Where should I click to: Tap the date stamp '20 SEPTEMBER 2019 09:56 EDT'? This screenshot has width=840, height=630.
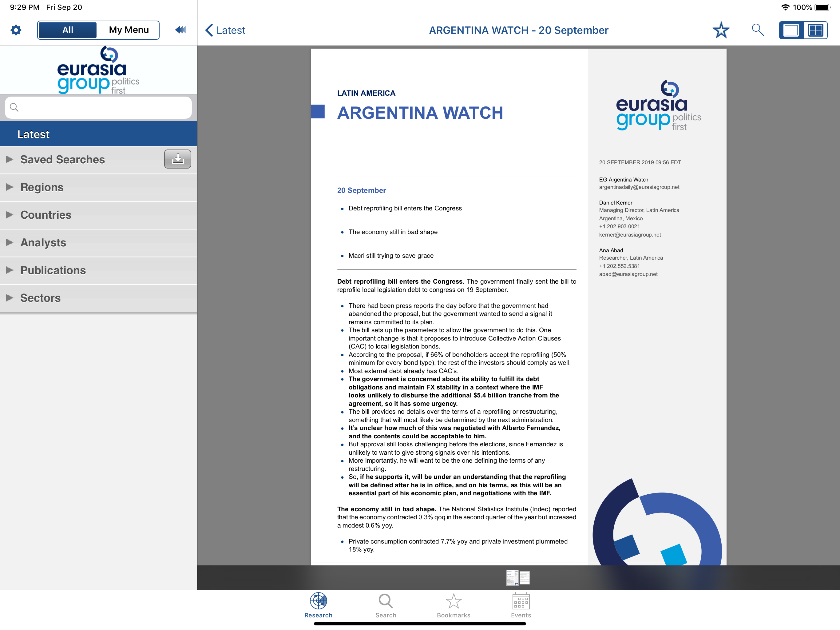640,163
